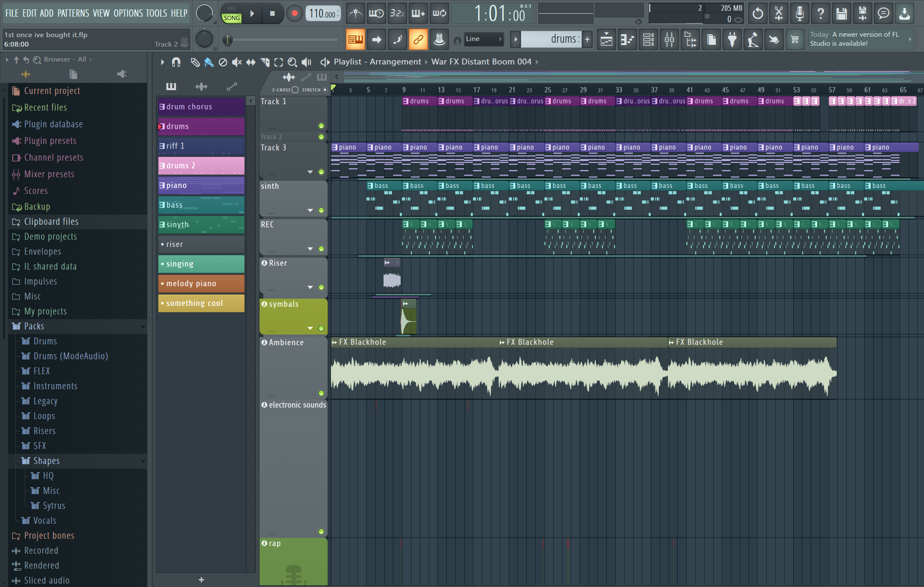Select the playback speaker tool in playlist

coord(307,62)
